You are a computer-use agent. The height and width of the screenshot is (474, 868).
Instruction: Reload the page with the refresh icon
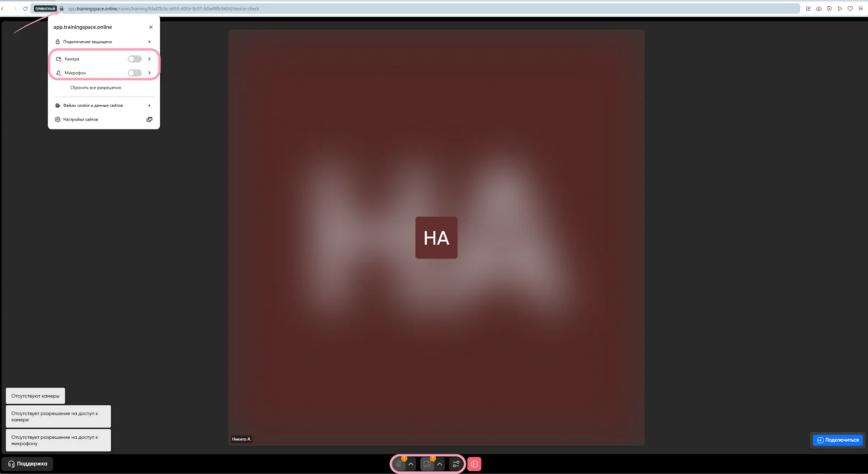[25, 9]
